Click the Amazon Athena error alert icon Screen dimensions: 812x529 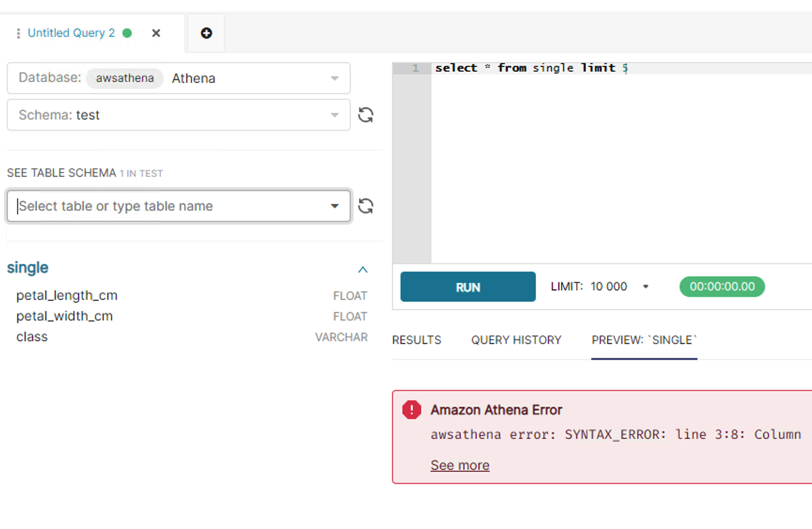[x=411, y=410]
